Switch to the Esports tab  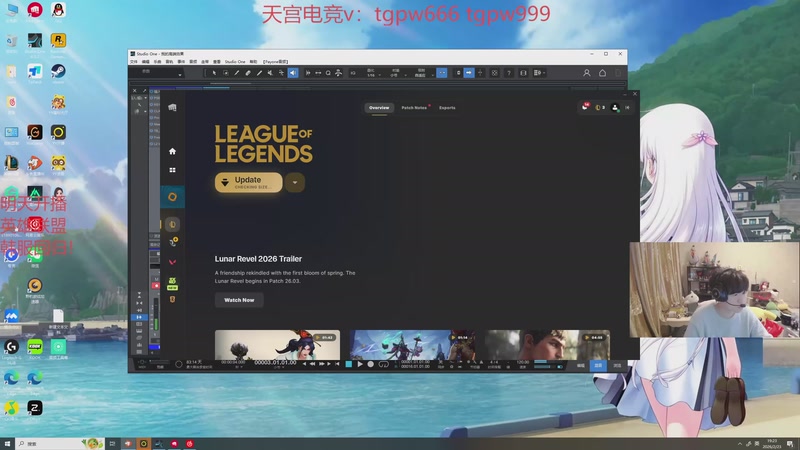point(447,108)
